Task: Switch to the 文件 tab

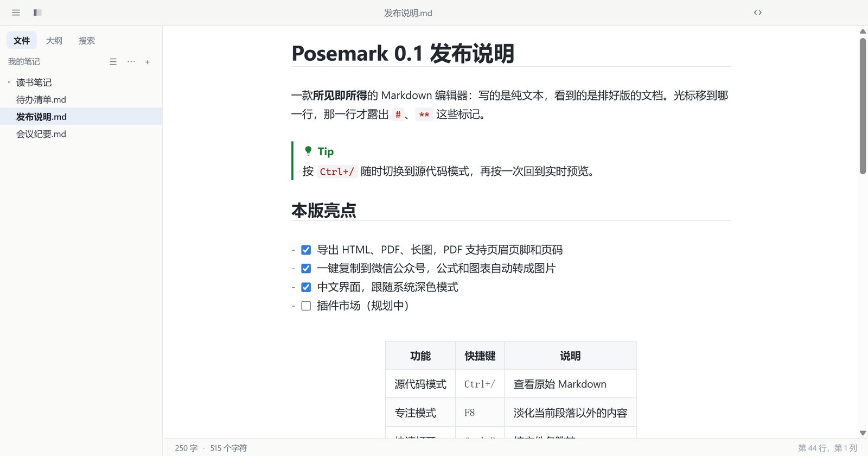Action: point(22,40)
